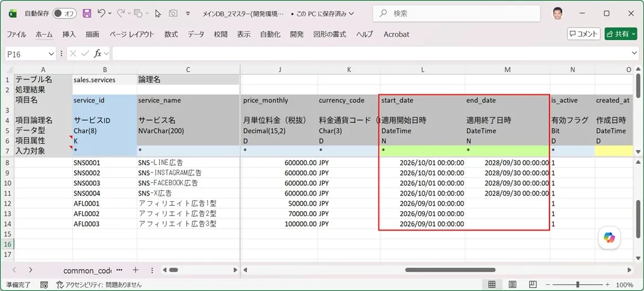Click the previous sheet navigation arrow
The height and width of the screenshot is (291, 644).
14,270
